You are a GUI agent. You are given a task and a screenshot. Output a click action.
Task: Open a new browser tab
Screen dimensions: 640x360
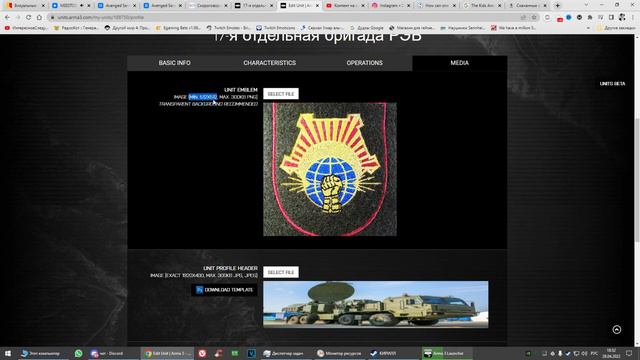[x=558, y=6]
